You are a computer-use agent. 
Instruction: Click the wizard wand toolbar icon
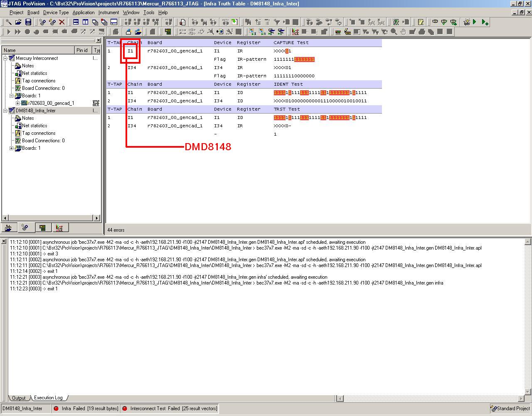pyautogui.click(x=8, y=22)
